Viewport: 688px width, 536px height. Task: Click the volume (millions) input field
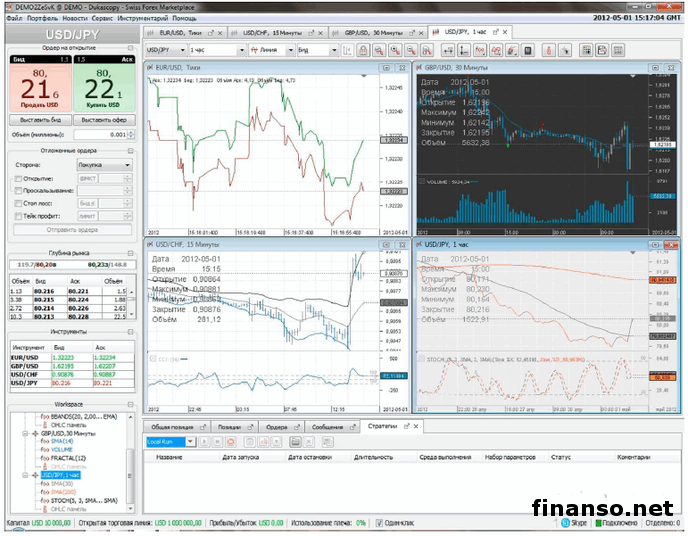point(104,133)
